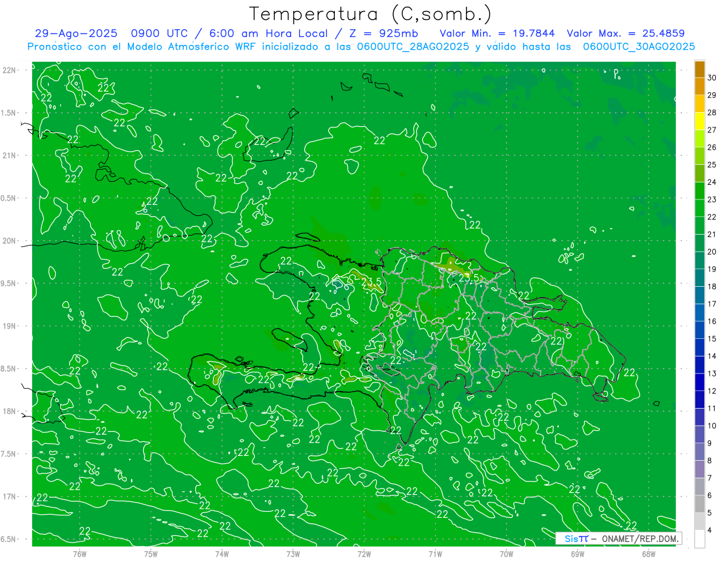This screenshot has width=728, height=562.
Task: Click the teal swatch between 18 and 19
Action: [699, 278]
